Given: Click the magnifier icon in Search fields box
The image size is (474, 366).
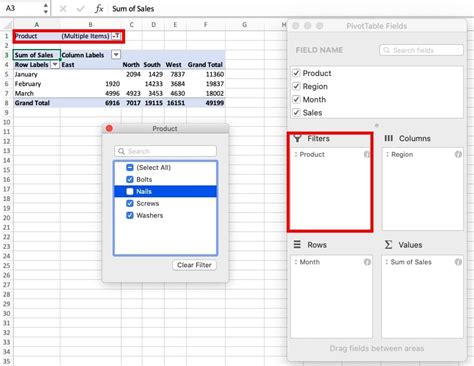Looking at the screenshot, I should (x=386, y=50).
